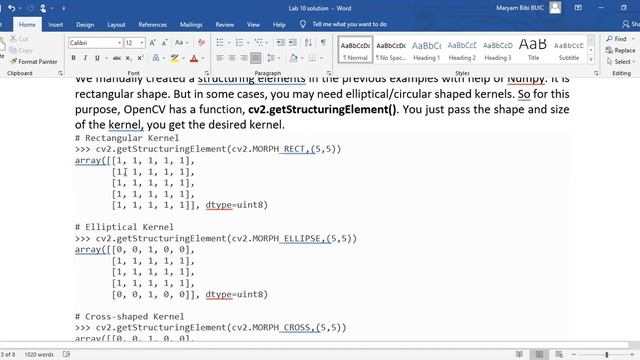Justify paragraph text
This screenshot has height=360, width=640.
tap(256, 58)
